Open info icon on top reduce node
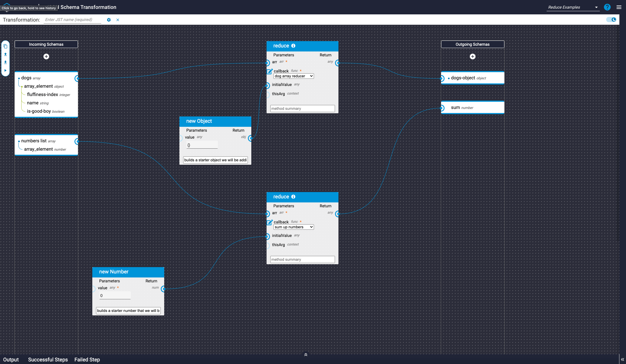The width and height of the screenshot is (626, 364). 293,46
